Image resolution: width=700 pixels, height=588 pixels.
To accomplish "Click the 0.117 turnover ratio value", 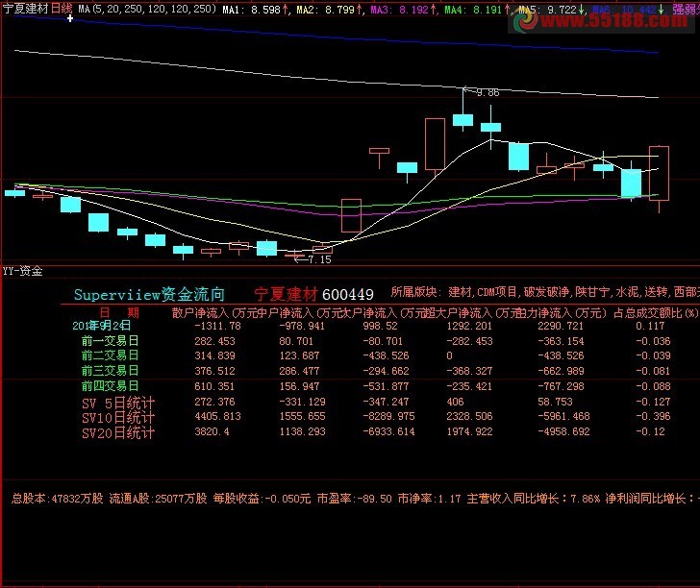I will [x=650, y=326].
